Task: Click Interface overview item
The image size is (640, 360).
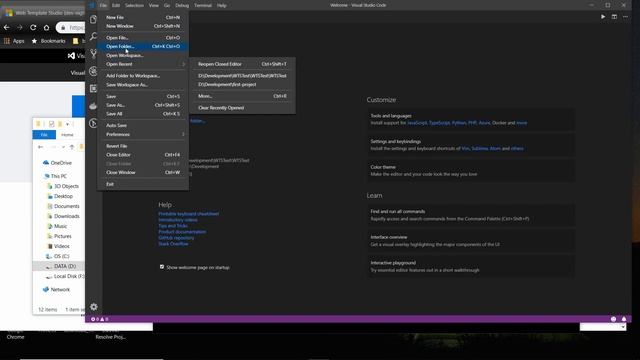Action: 471,241
